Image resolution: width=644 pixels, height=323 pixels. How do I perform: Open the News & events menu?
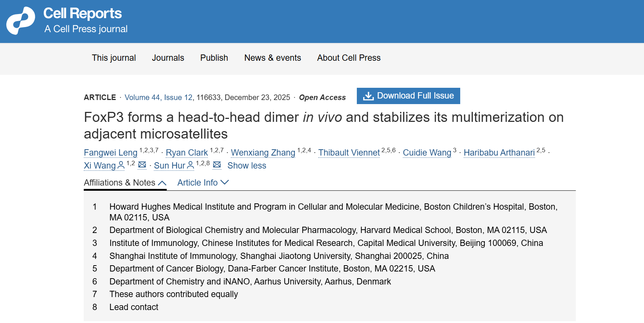coord(273,58)
